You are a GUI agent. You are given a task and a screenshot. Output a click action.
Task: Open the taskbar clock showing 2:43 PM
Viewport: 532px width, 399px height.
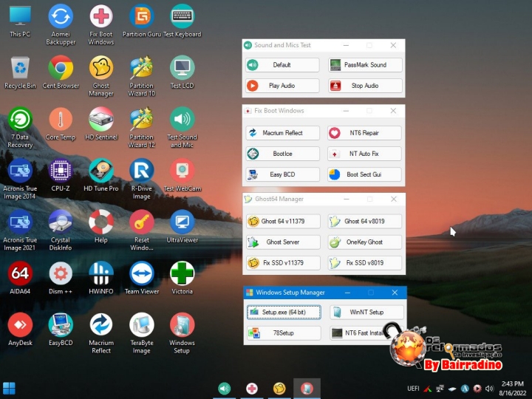tap(512, 388)
